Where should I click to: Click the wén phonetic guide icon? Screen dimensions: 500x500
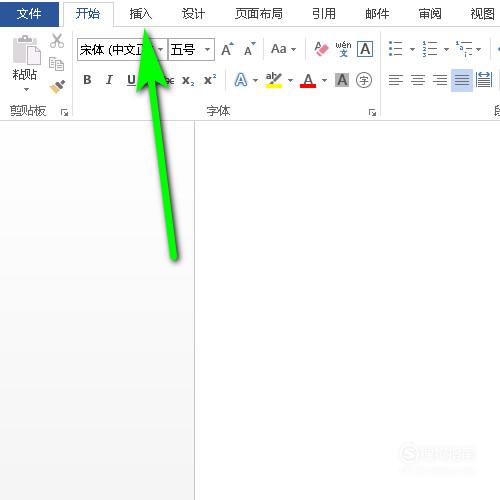pyautogui.click(x=343, y=49)
